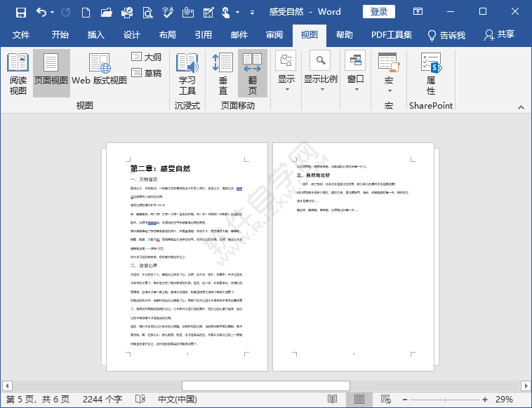Open Reading View (阅读视图)

18,74
